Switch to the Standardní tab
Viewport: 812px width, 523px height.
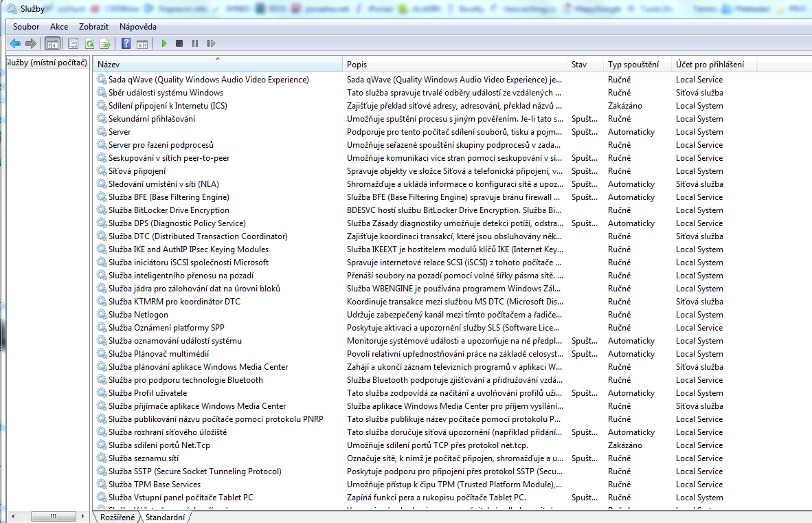click(165, 517)
